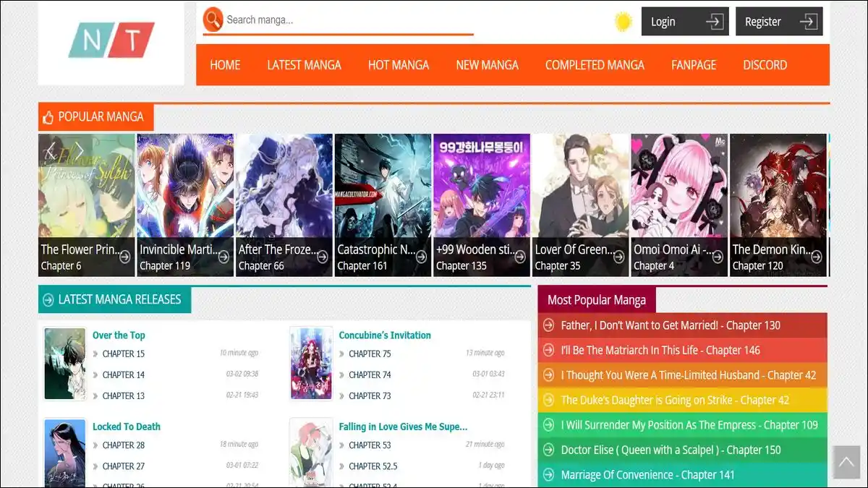Open the Register button
This screenshot has height=488, width=868.
click(779, 22)
